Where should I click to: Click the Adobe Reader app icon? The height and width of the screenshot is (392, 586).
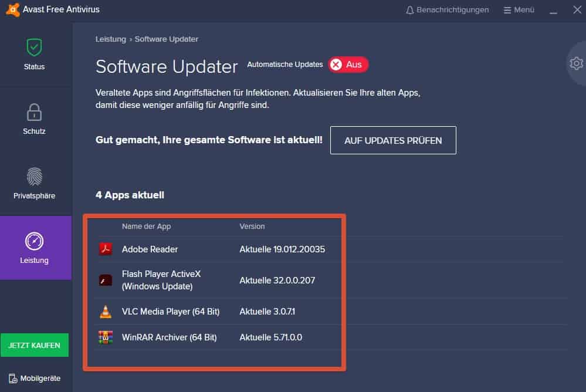[x=106, y=249]
